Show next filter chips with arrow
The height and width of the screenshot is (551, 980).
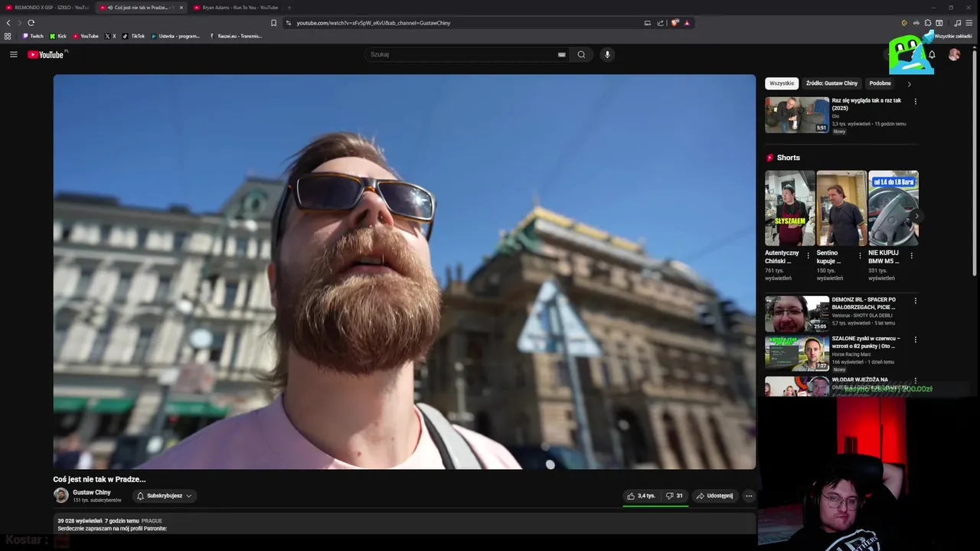[909, 83]
